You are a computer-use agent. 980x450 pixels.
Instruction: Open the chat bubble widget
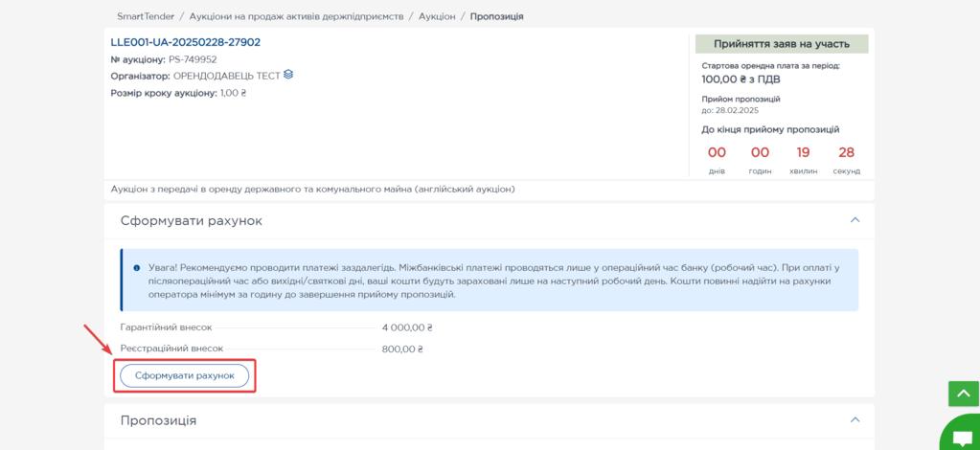[961, 437]
